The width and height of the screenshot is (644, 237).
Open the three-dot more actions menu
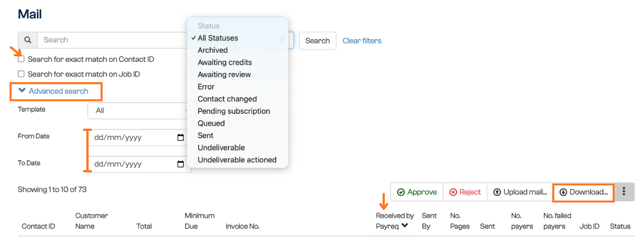point(624,192)
